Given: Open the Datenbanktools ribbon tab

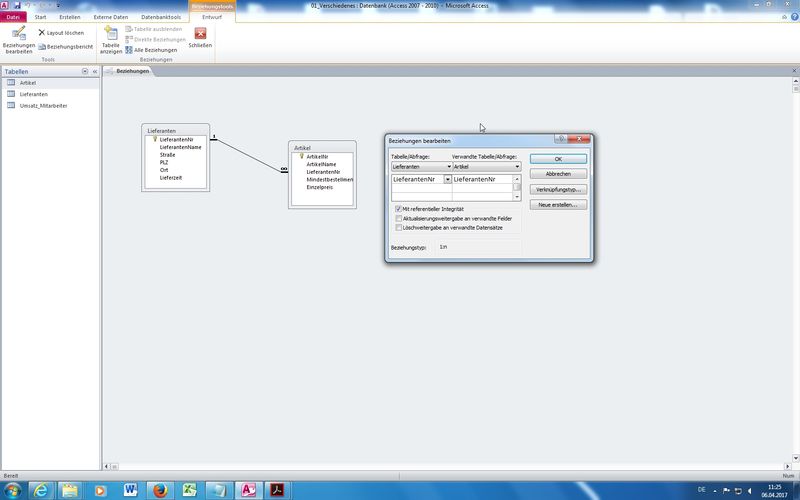Looking at the screenshot, I should click(x=161, y=17).
